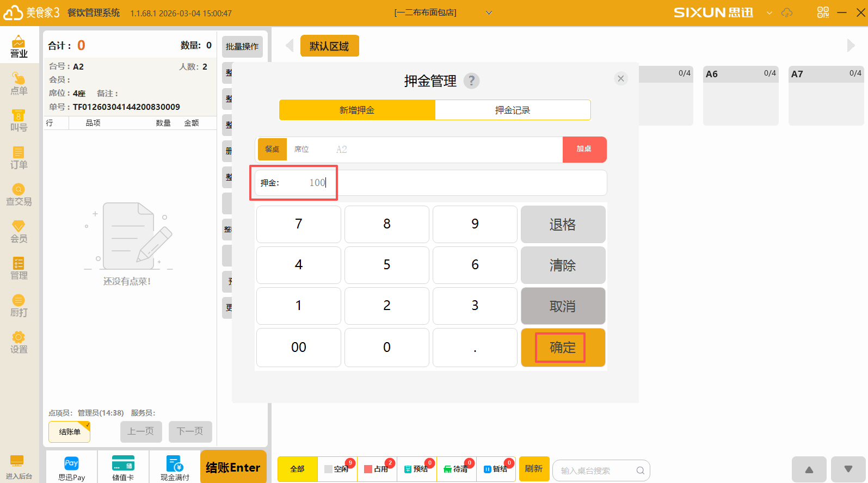Click the question mark help icon

point(471,81)
